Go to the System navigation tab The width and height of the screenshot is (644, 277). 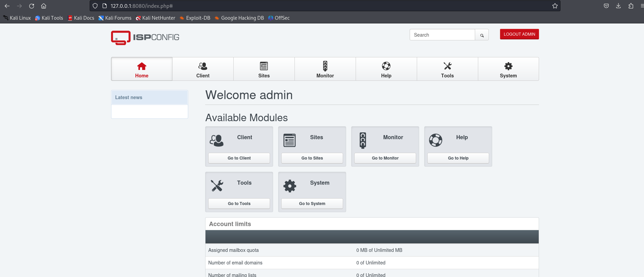tap(508, 69)
